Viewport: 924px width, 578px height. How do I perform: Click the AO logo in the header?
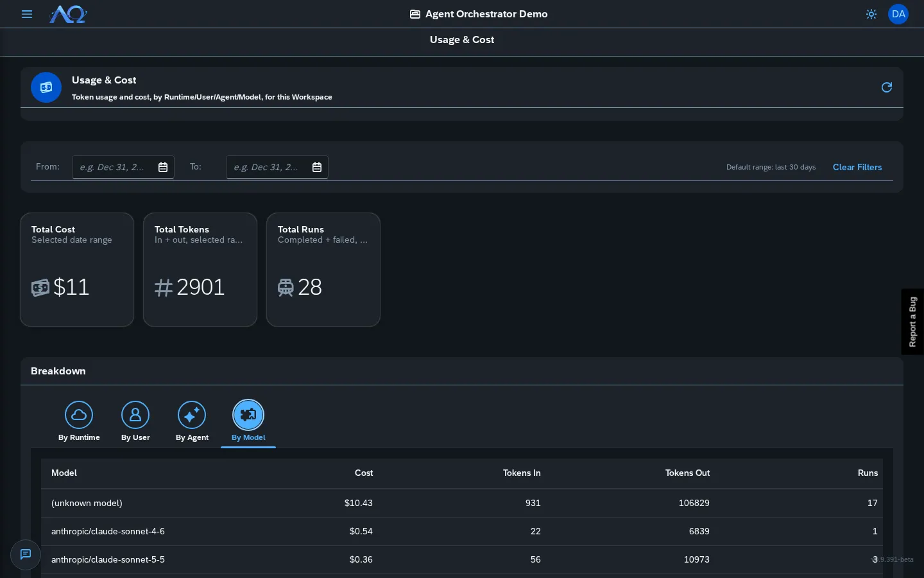pos(68,14)
